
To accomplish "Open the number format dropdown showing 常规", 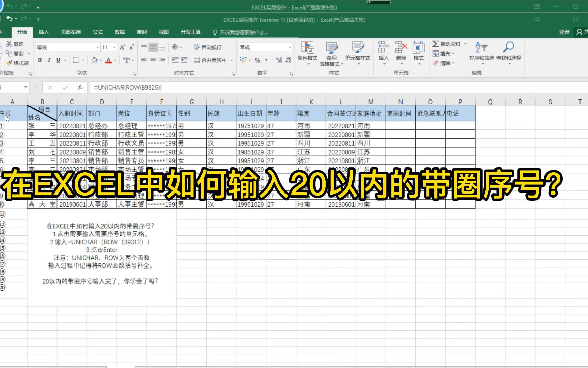I will pos(265,47).
